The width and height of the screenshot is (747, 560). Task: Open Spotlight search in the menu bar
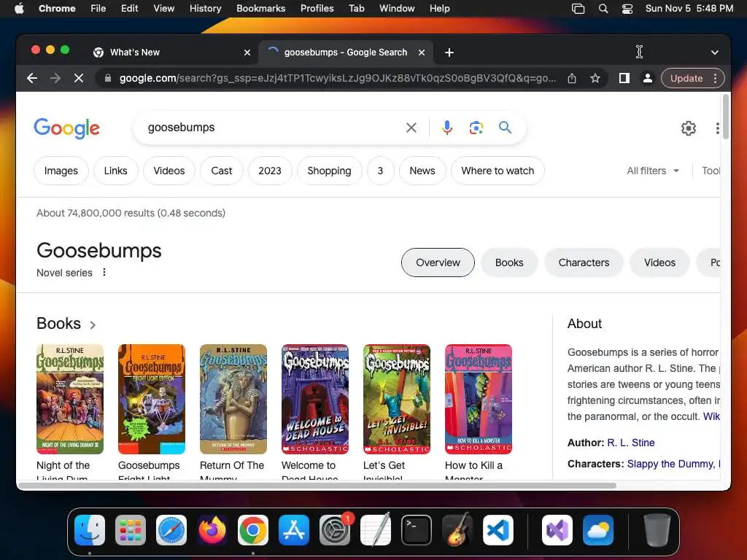603,9
